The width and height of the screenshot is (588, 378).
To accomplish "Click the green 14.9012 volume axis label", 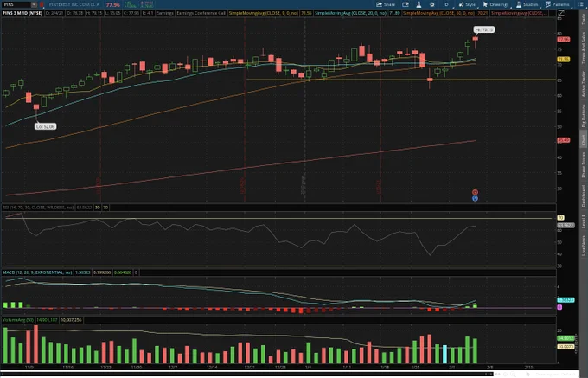I will point(566,338).
